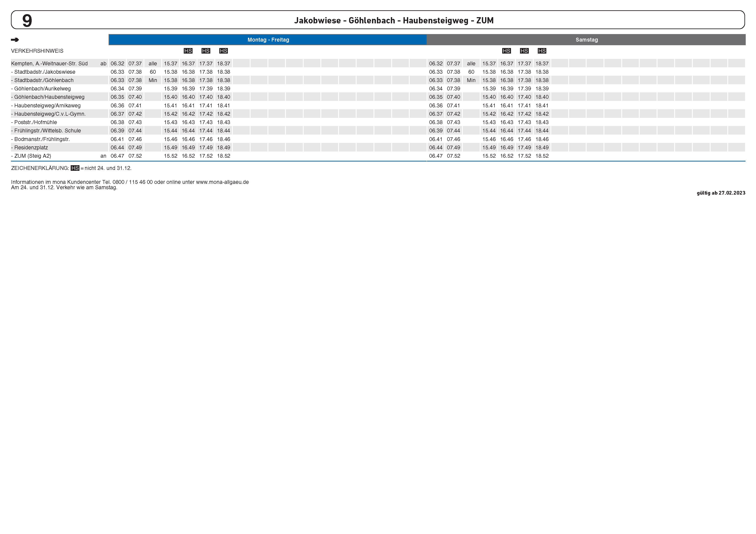Click the 'Informationen im mona Kundencenter' line
This screenshot has height=534, width=756.
coord(130,182)
